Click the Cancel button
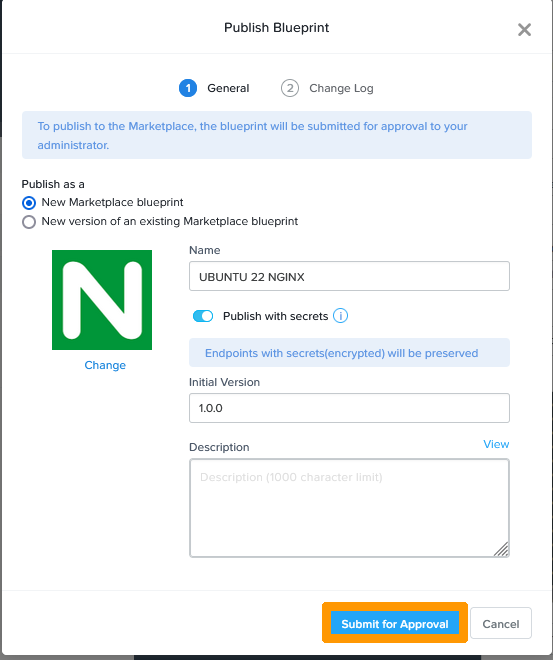The width and height of the screenshot is (553, 660). 501,623
